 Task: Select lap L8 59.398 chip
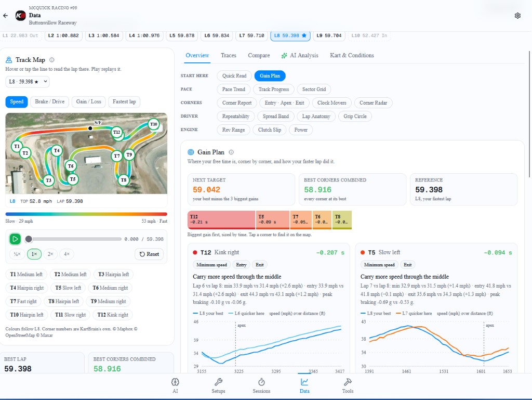(290, 36)
